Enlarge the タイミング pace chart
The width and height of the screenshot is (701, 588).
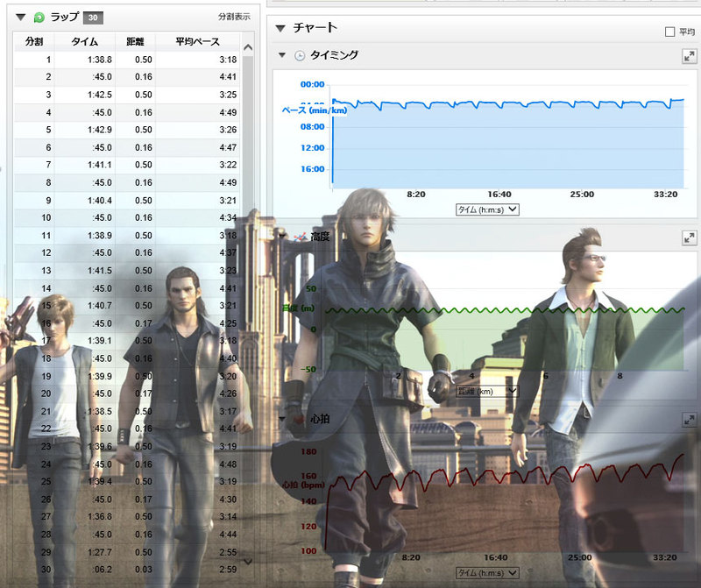point(689,55)
